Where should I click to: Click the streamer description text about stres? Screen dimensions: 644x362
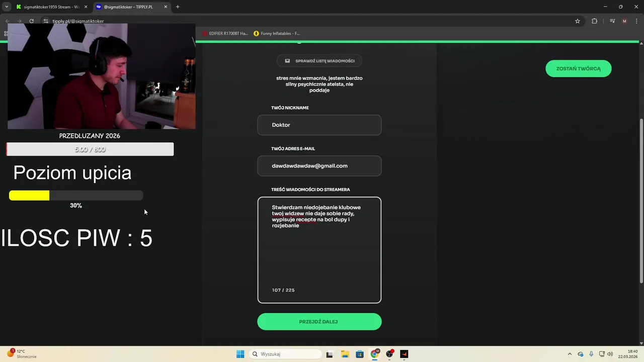tap(319, 84)
